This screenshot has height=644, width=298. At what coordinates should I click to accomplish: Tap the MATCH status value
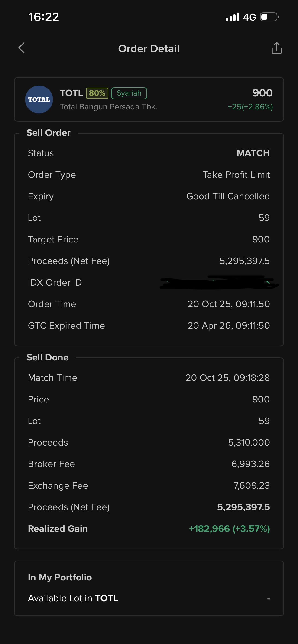tap(253, 153)
